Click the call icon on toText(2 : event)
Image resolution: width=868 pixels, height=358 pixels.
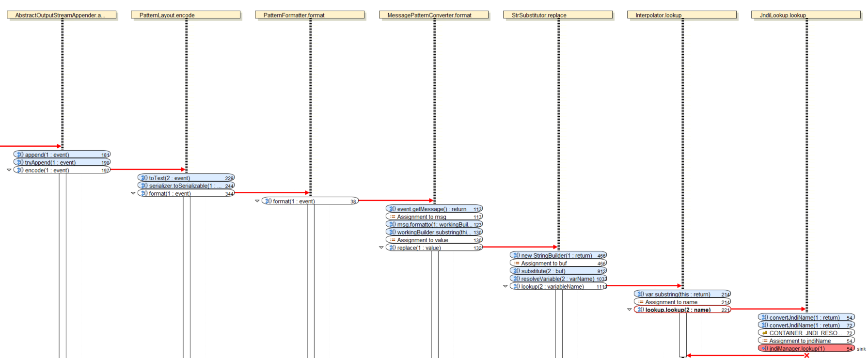pos(144,178)
